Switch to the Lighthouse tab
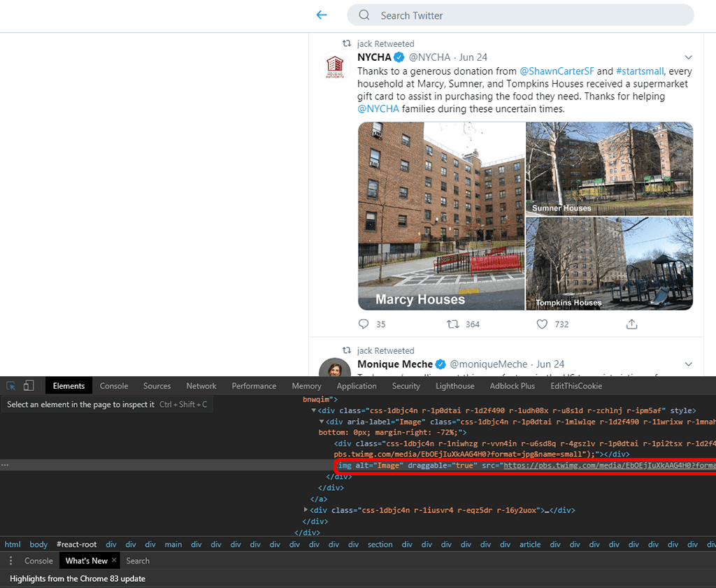 454,386
